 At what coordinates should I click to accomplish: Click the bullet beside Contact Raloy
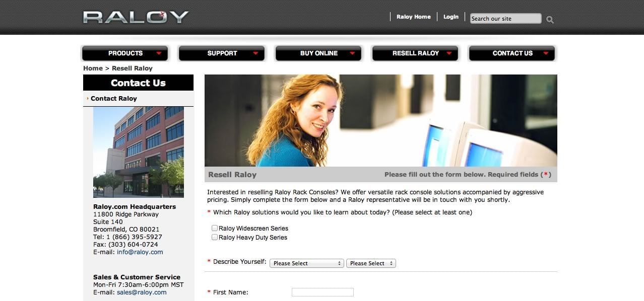pos(88,99)
